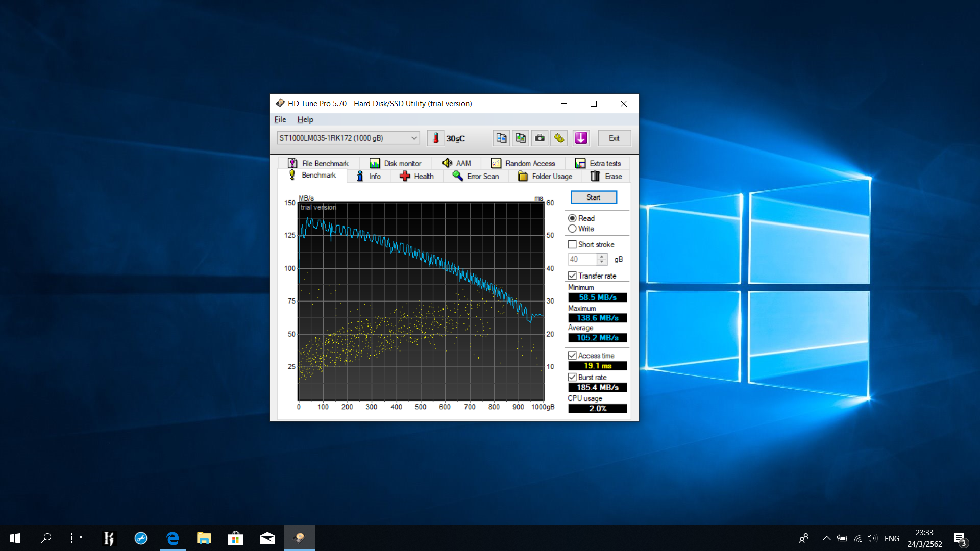Open the Action Center notifications icon
The width and height of the screenshot is (980, 551).
(x=960, y=538)
